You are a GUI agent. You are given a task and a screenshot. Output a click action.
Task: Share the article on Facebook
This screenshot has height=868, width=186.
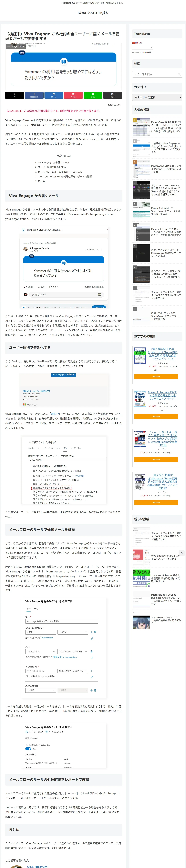pos(34,95)
